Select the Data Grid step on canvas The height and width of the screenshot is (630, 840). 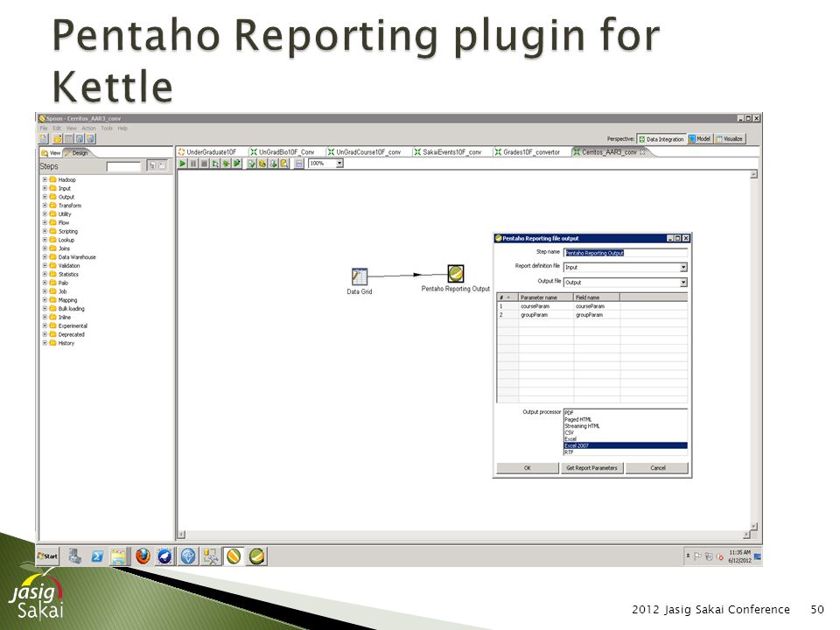[359, 276]
